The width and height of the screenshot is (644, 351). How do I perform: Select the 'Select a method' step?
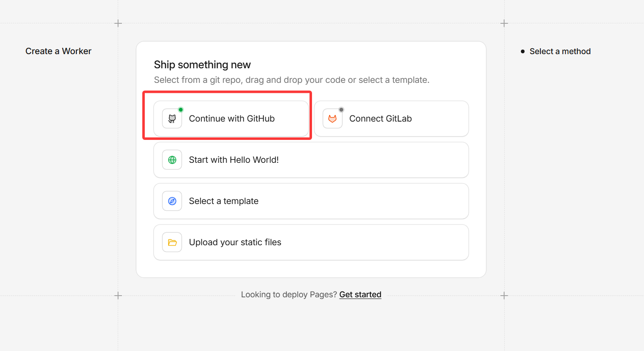560,51
